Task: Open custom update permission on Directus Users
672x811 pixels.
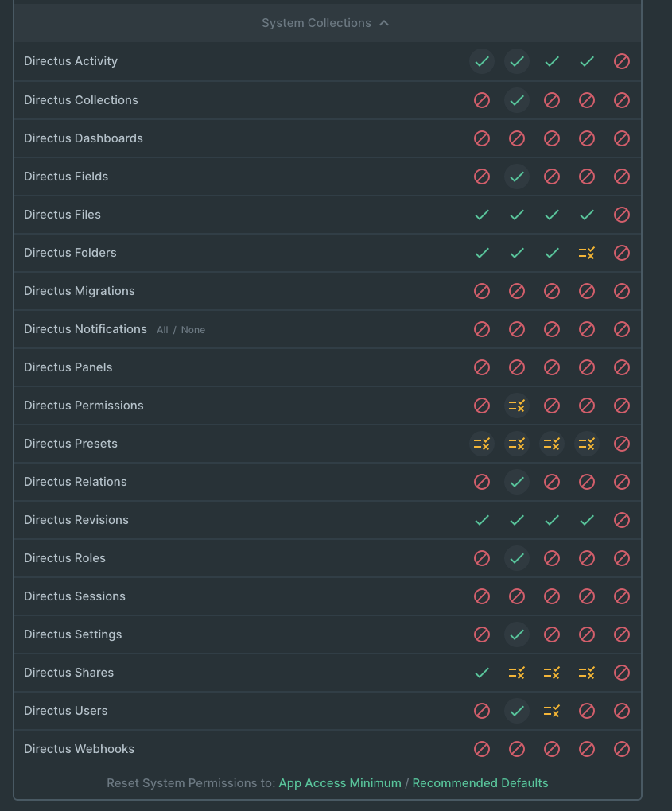Action: (x=552, y=711)
